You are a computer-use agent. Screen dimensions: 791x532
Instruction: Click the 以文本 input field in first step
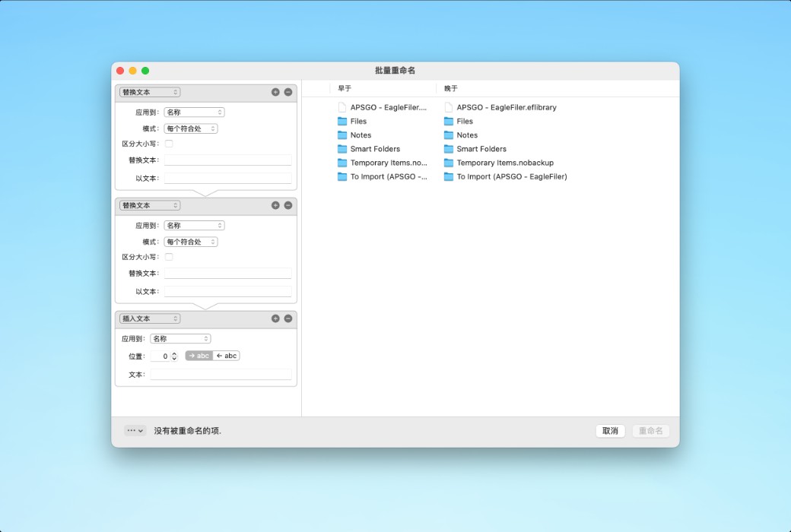pyautogui.click(x=228, y=178)
